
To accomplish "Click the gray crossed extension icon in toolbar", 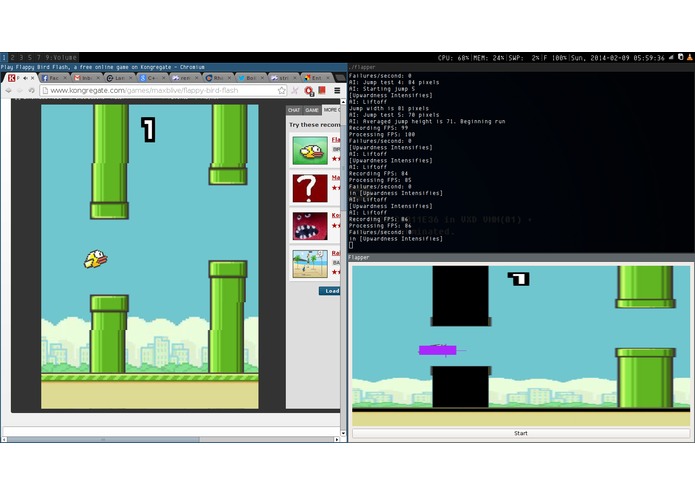I will (295, 90).
